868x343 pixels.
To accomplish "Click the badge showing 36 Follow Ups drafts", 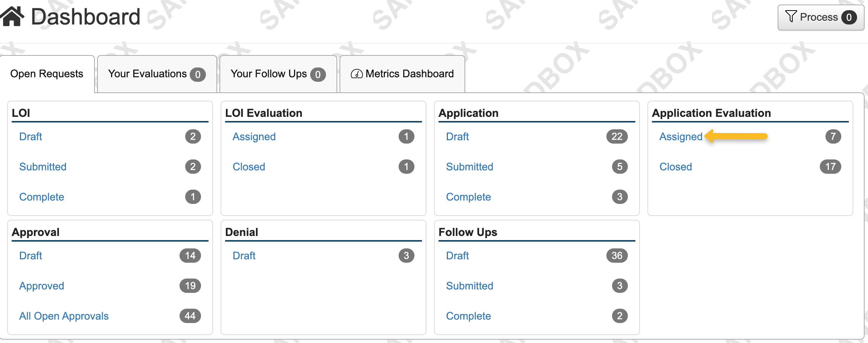I will coord(616,256).
